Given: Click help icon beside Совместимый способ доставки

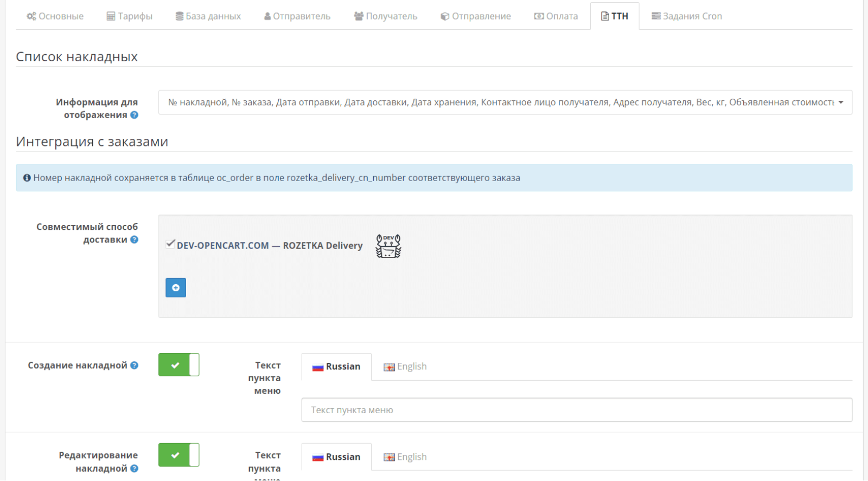Looking at the screenshot, I should (134, 240).
